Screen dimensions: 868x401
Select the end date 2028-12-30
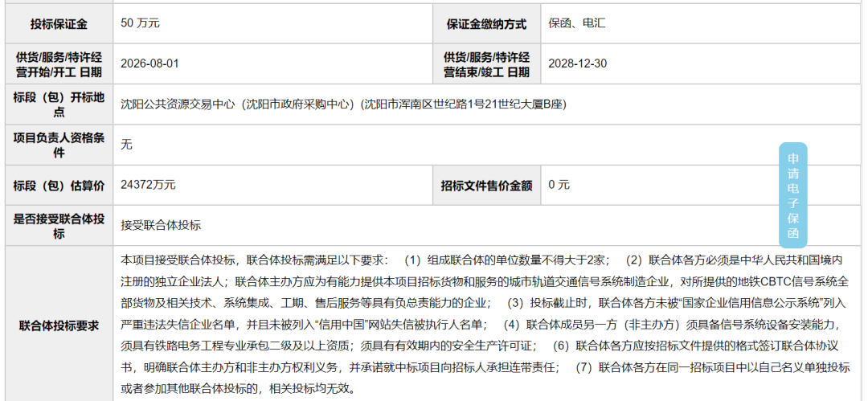(x=577, y=63)
